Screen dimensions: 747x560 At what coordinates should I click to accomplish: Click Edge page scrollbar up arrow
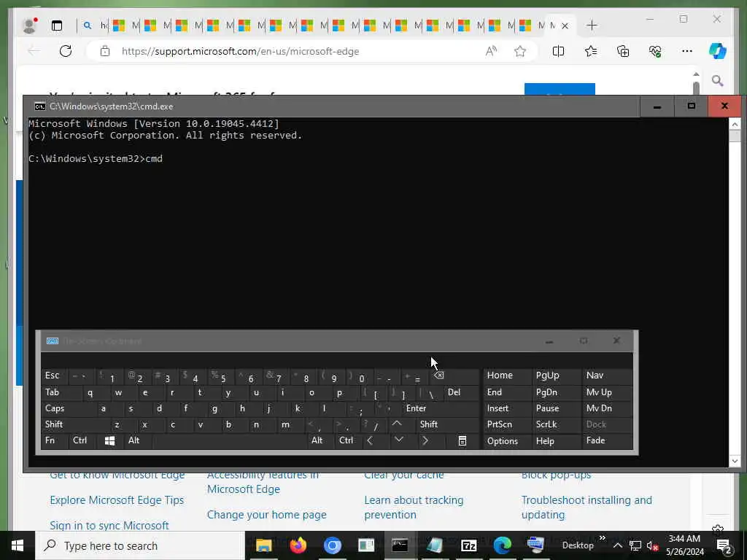696,74
